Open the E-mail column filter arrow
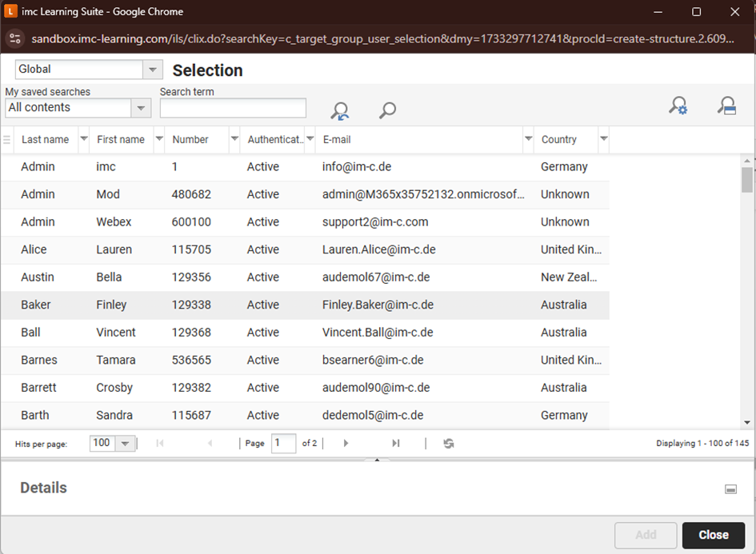Screen dimensions: 756x554 (528, 139)
